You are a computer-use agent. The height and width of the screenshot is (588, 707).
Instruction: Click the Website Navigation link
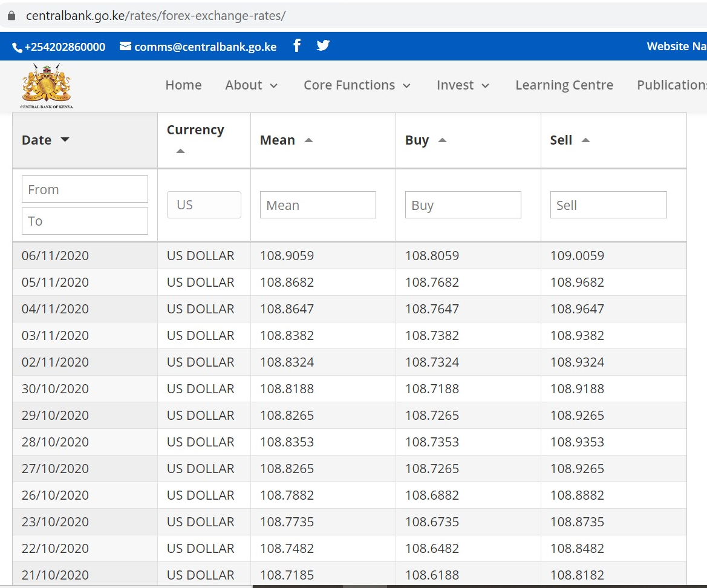(x=677, y=47)
